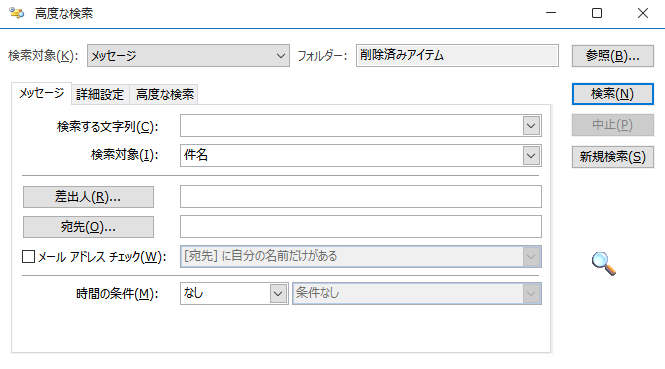
Task: Open the 検索対象(K) メッセージ dropdown
Action: pyautogui.click(x=188, y=56)
